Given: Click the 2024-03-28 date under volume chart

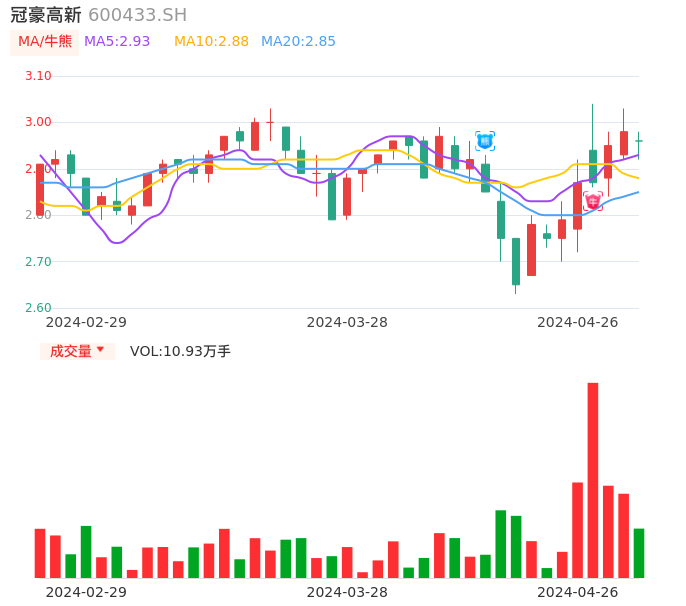Looking at the screenshot, I should [x=347, y=592].
